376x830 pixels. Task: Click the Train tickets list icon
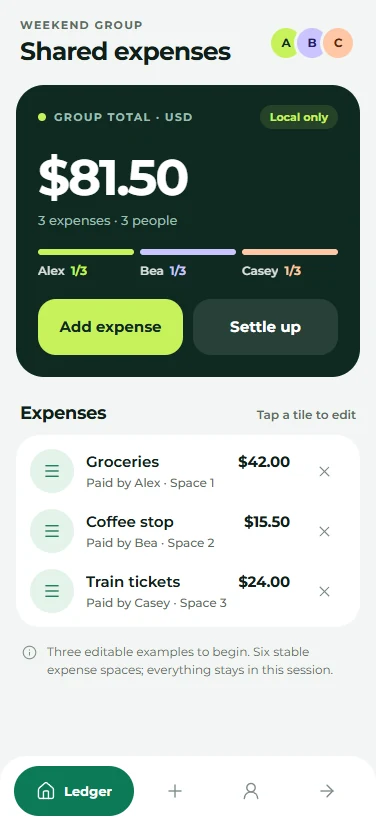(52, 591)
